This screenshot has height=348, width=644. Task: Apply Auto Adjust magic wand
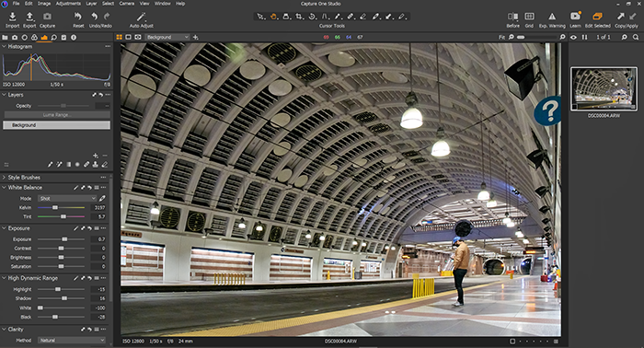click(142, 17)
